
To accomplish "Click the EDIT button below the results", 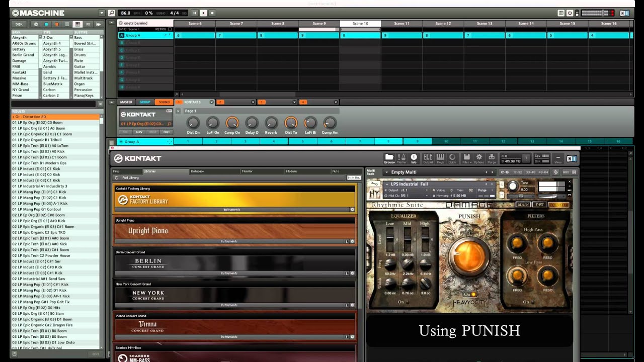I will click(96, 354).
